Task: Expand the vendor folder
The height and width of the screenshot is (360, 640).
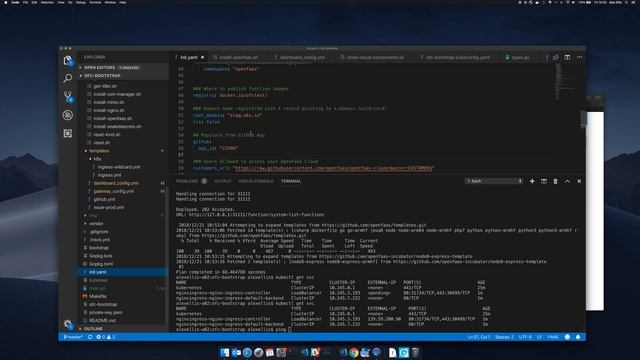Action: (96, 223)
